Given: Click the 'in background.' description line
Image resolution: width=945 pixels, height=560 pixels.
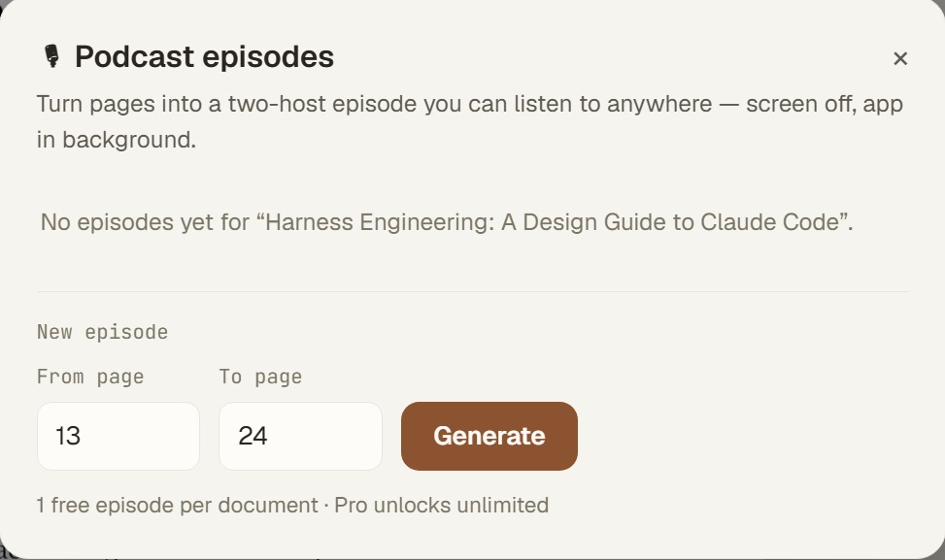Looking at the screenshot, I should click(x=117, y=140).
